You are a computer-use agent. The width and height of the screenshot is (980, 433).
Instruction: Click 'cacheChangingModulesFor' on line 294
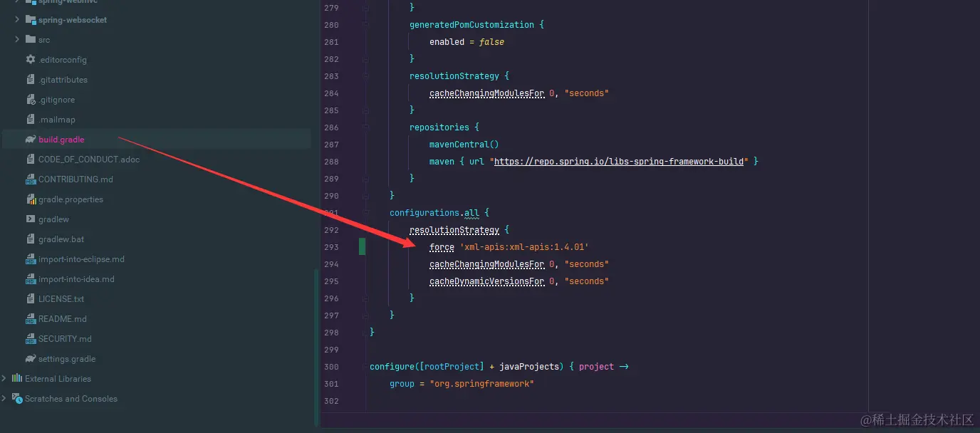(486, 264)
